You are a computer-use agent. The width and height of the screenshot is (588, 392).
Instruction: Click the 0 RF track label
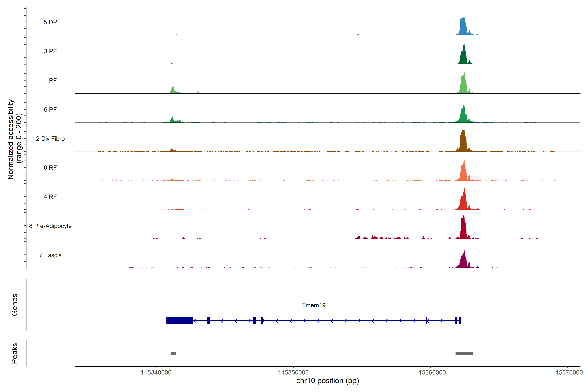(50, 168)
